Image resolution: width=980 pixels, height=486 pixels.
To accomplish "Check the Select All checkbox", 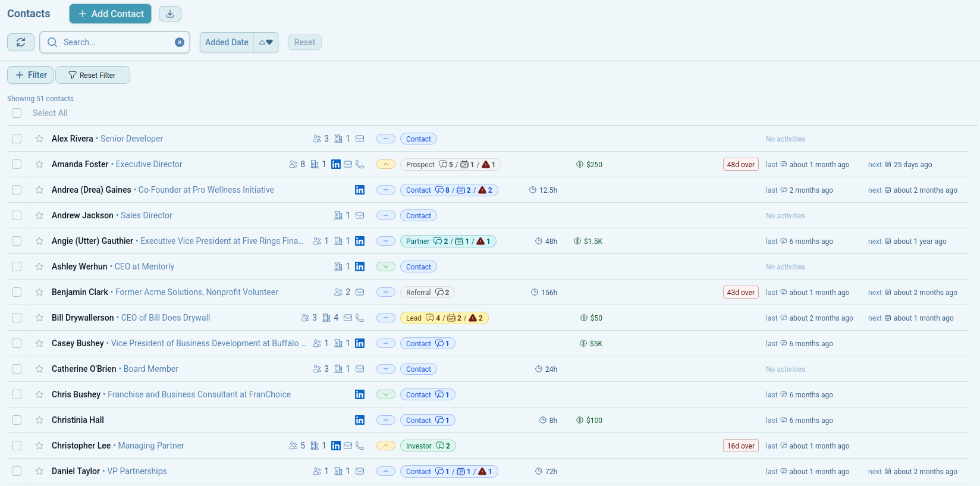I will 17,113.
